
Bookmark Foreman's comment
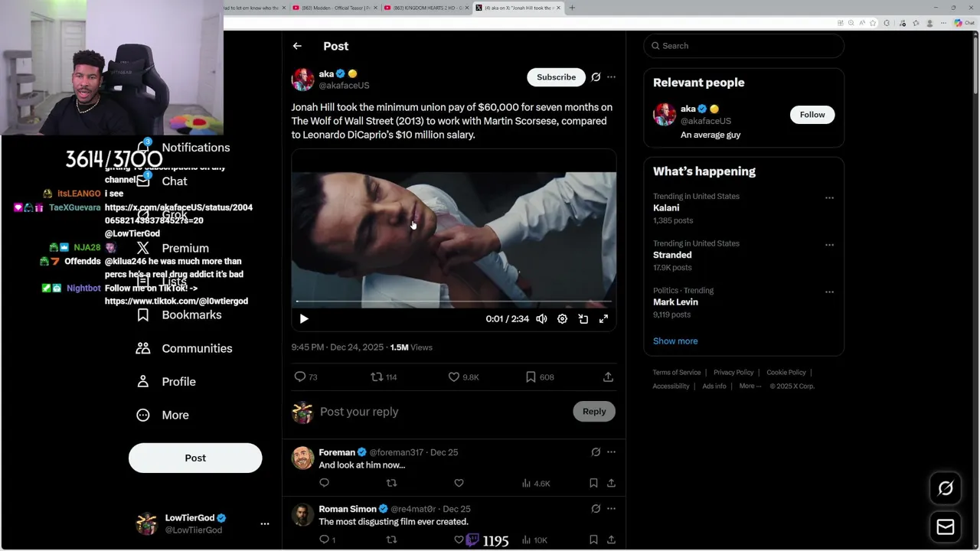pyautogui.click(x=593, y=483)
